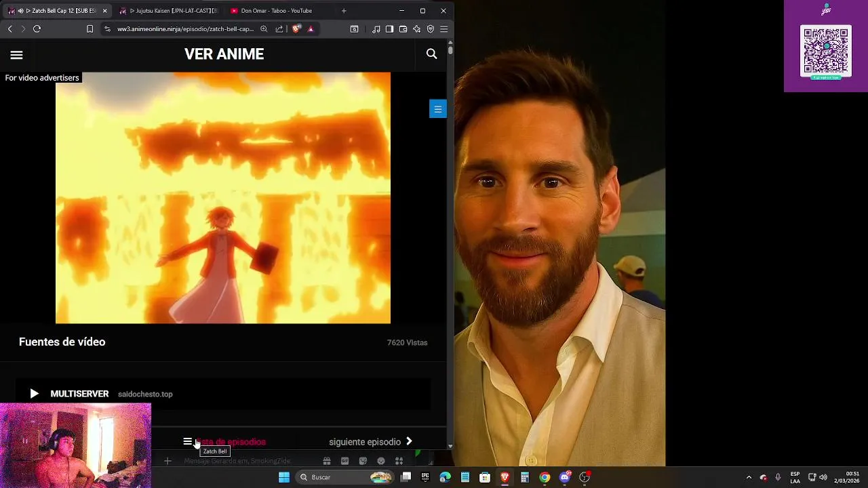Play the MULTISERVER video source
The image size is (868, 488).
pyautogui.click(x=223, y=394)
